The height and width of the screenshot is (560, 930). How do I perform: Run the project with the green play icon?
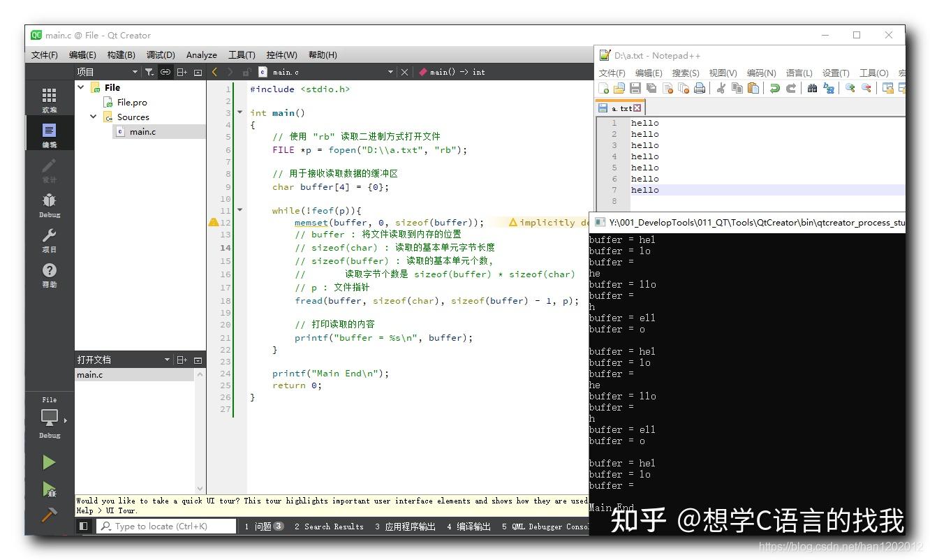point(49,462)
